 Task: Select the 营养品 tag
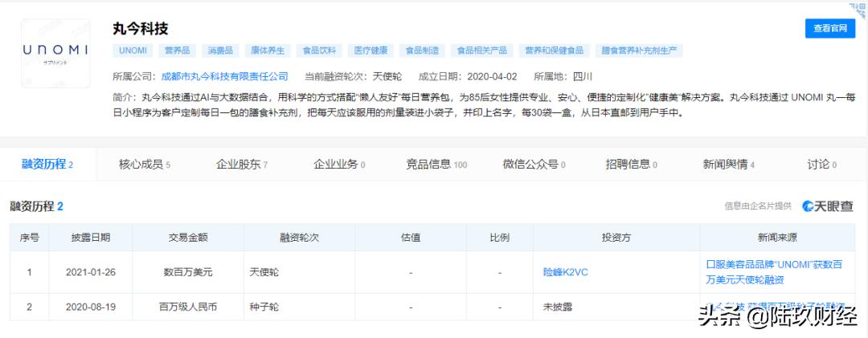point(177,51)
